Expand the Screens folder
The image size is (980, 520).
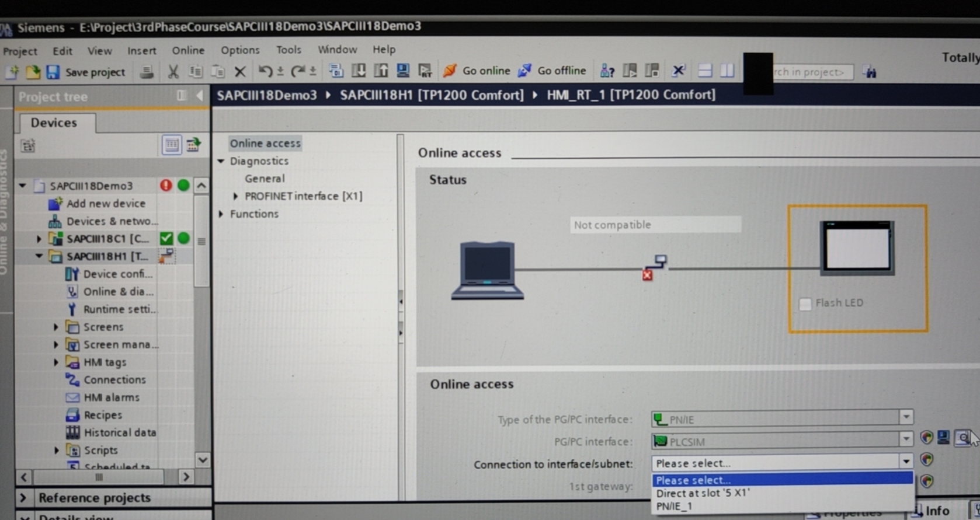(56, 327)
